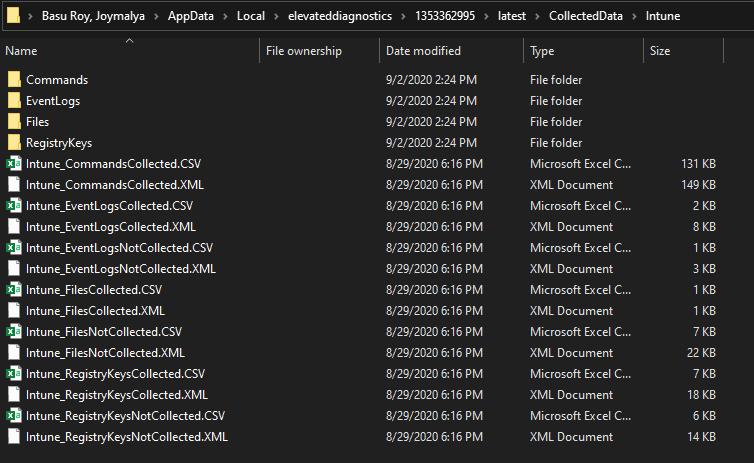Select Intune_FilesNotCollected.XML file name
754x463 pixels.
[x=105, y=353]
